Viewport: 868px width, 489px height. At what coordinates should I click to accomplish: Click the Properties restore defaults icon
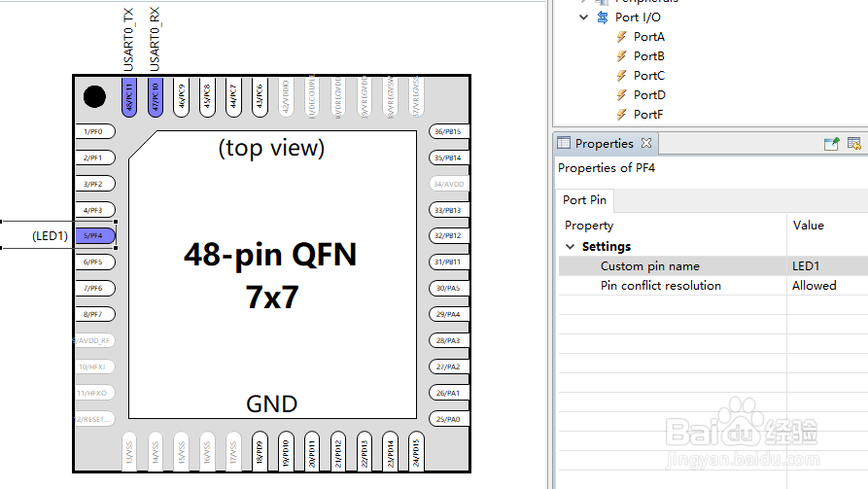point(854,144)
